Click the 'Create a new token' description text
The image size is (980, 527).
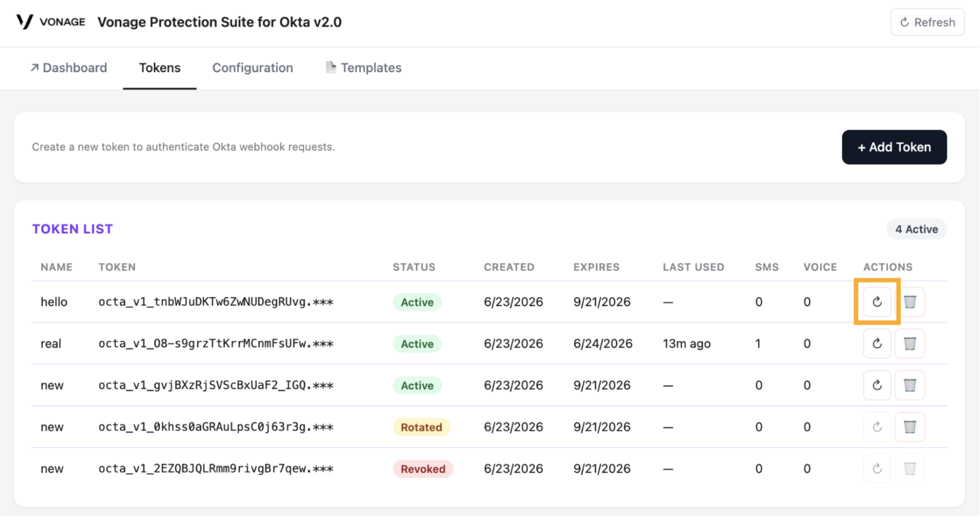[183, 147]
